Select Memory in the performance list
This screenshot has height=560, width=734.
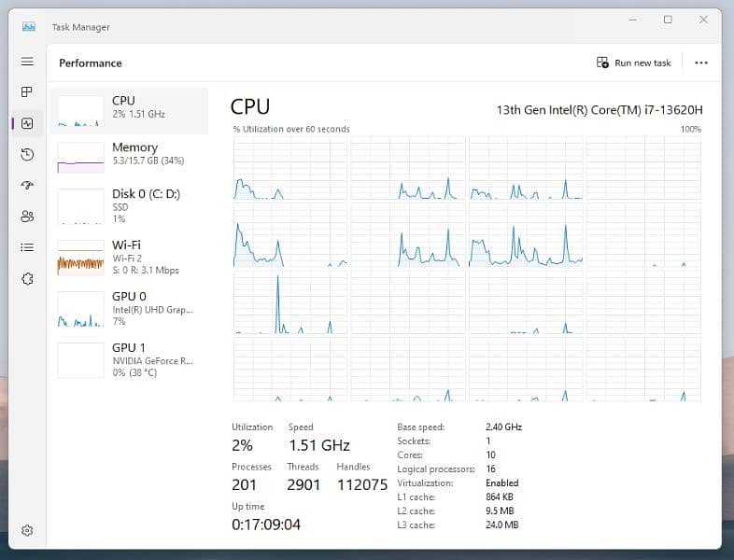click(129, 158)
